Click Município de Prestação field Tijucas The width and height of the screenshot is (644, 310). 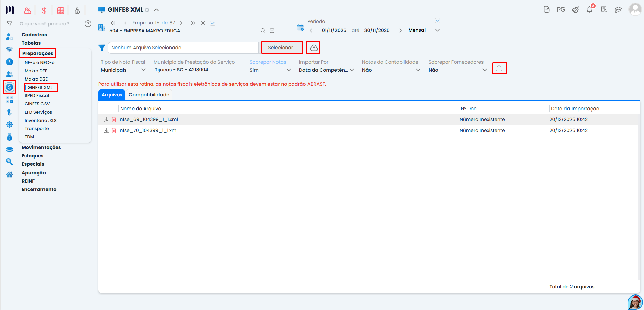[x=199, y=70]
